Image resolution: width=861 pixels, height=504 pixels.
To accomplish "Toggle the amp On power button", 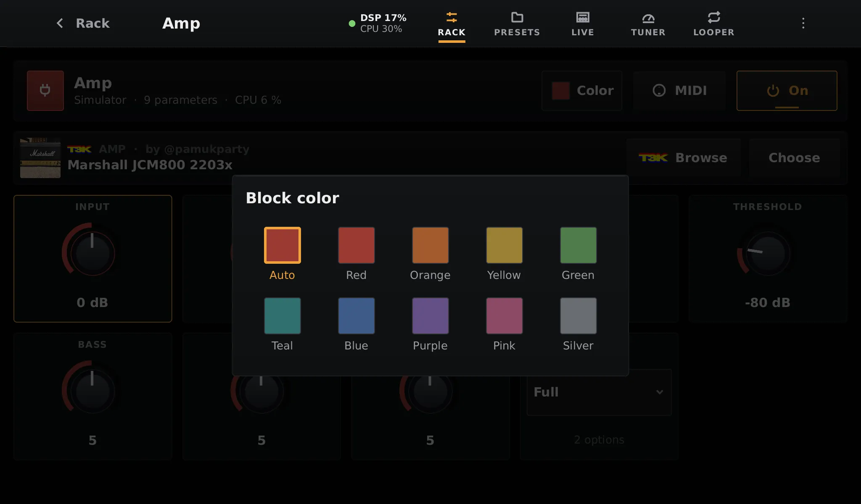I will pyautogui.click(x=787, y=91).
